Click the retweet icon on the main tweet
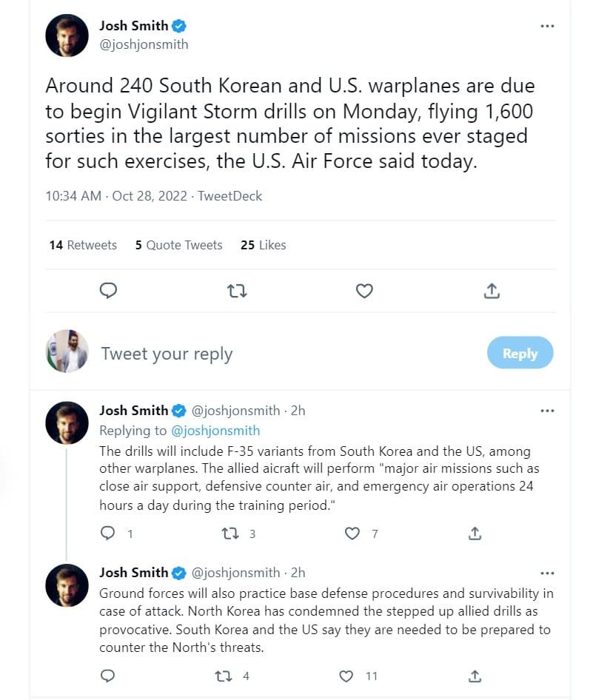 click(x=236, y=291)
